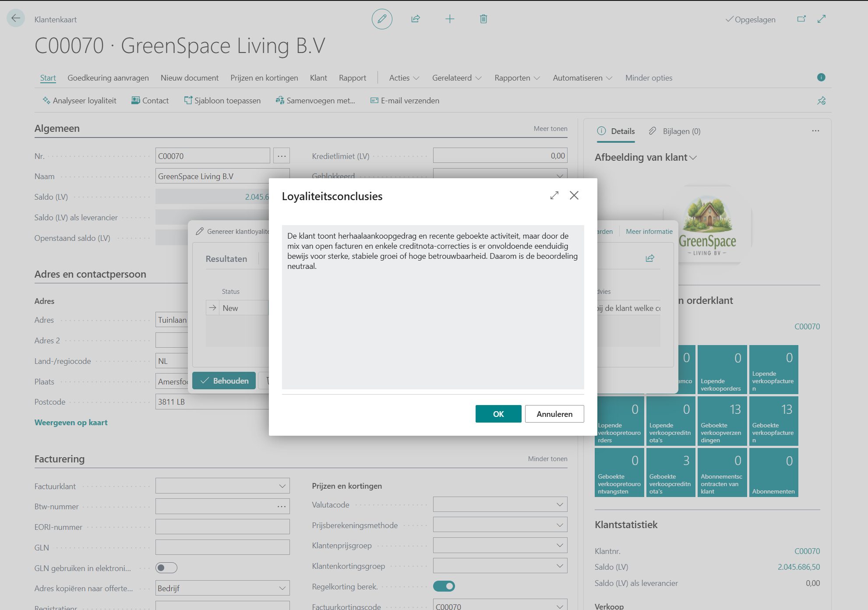This screenshot has height=610, width=868.
Task: Click the Geboekte verkoopcreditnota's tile
Action: [670, 472]
